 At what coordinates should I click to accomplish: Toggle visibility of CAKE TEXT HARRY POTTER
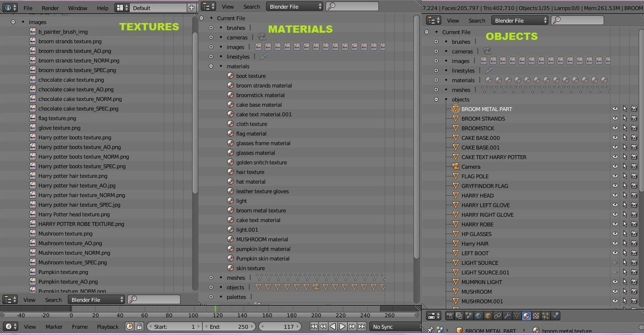(x=615, y=157)
